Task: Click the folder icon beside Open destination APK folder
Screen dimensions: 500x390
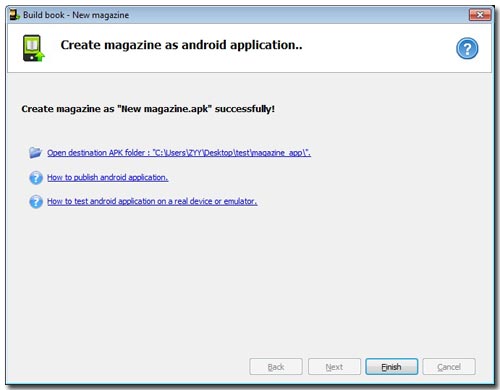Action: [x=35, y=152]
